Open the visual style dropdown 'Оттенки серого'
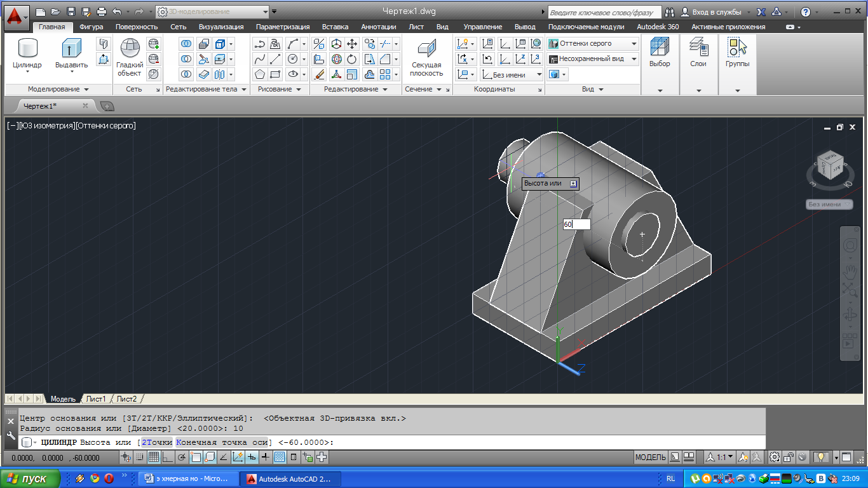 tap(592, 43)
